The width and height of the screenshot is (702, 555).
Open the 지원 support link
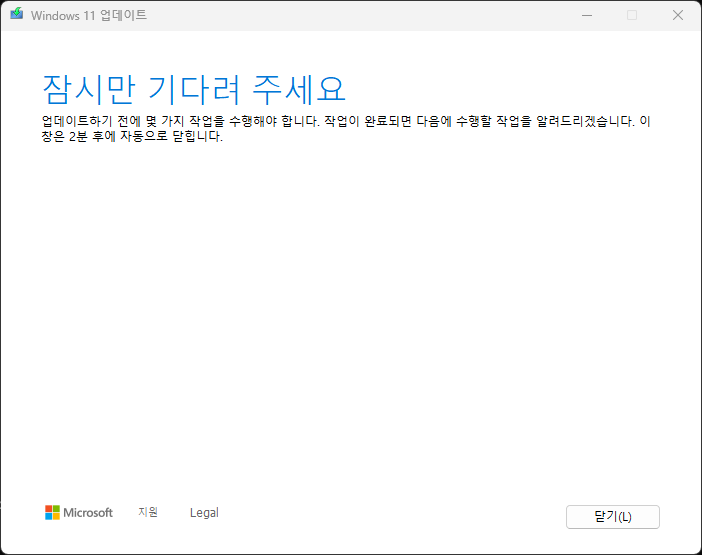[148, 512]
